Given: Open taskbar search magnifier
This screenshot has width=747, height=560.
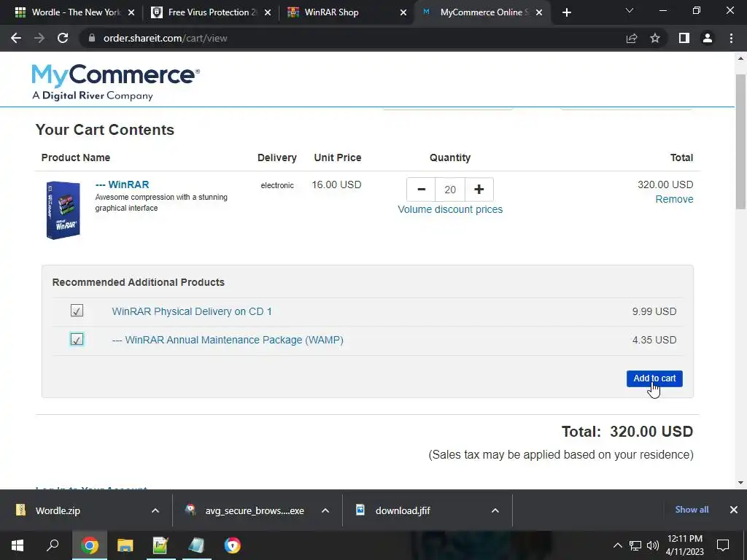Looking at the screenshot, I should click(53, 545).
